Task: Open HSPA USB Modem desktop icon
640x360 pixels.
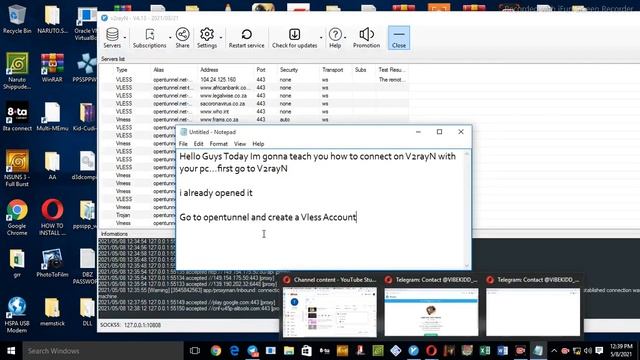Action: point(17,315)
